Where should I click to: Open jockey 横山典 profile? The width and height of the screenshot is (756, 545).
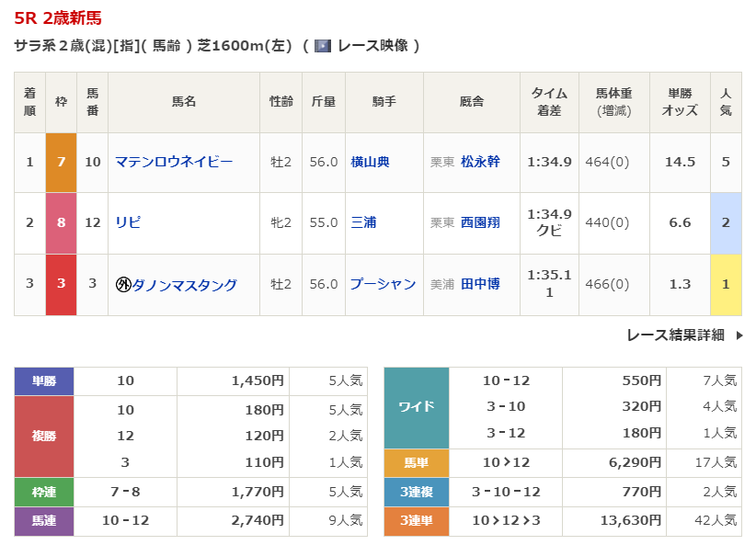[370, 162]
